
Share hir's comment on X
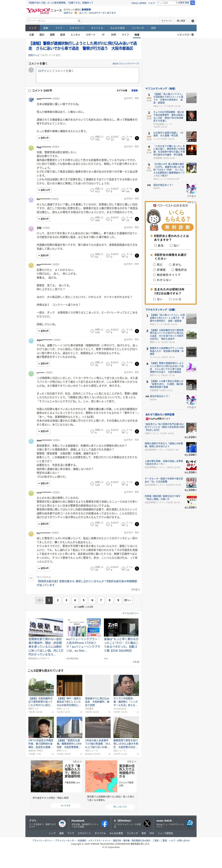(x=137, y=219)
